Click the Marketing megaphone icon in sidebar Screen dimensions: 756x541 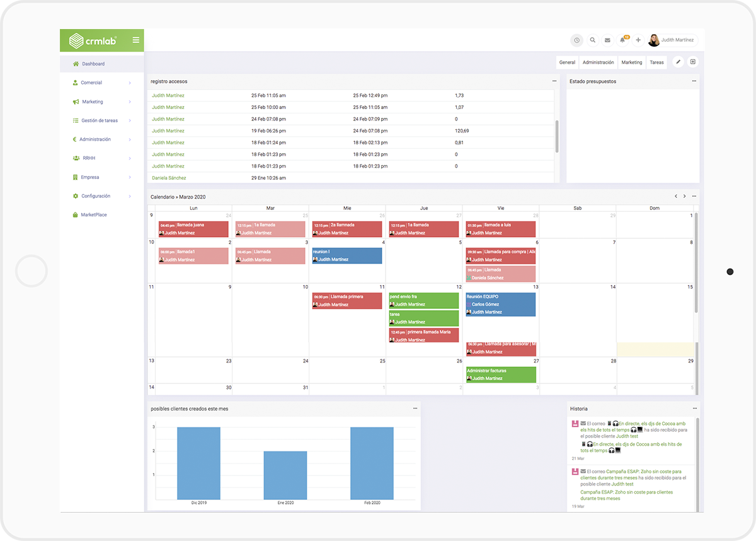(76, 102)
